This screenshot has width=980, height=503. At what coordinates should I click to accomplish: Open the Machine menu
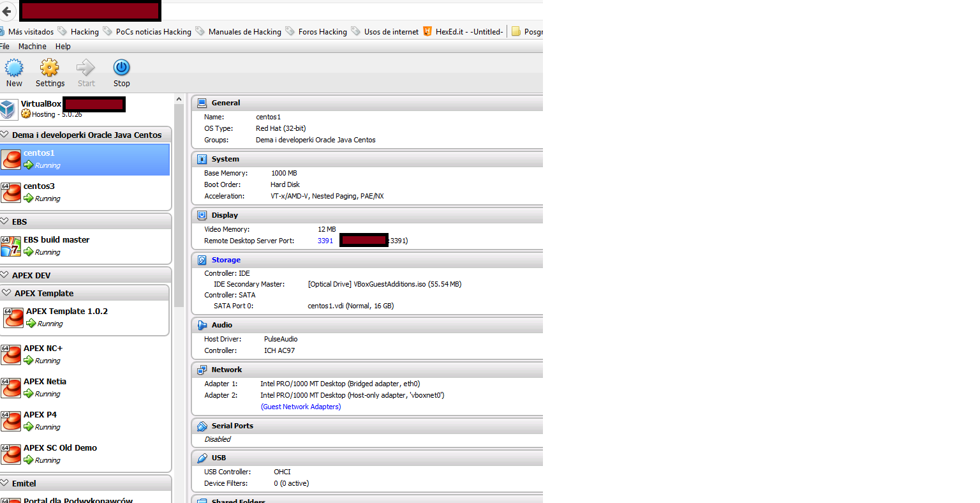pyautogui.click(x=32, y=47)
